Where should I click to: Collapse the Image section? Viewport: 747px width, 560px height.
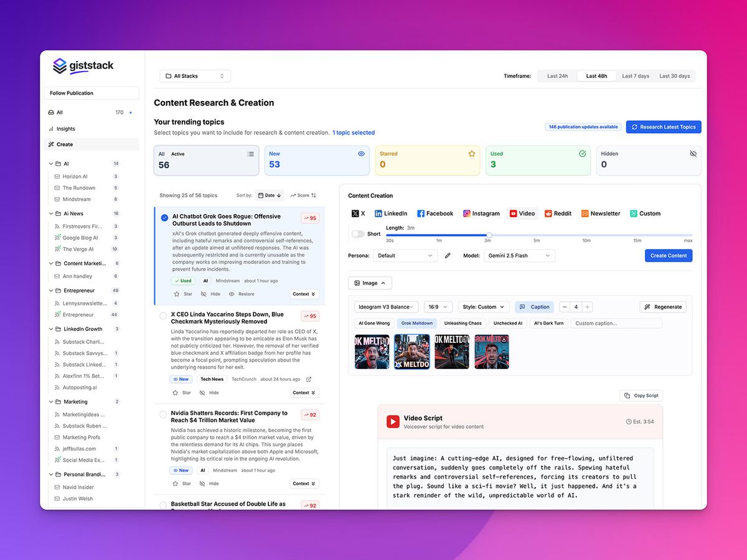click(370, 283)
